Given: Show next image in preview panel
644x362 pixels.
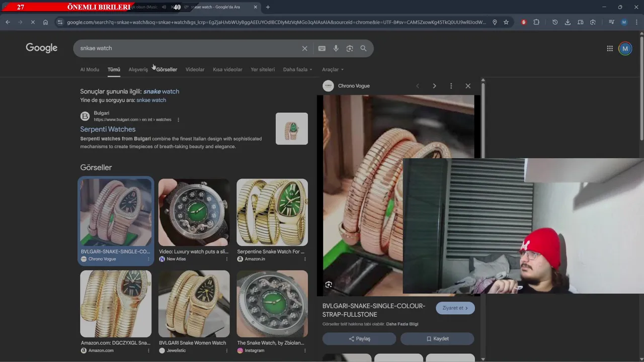Looking at the screenshot, I should click(x=434, y=86).
